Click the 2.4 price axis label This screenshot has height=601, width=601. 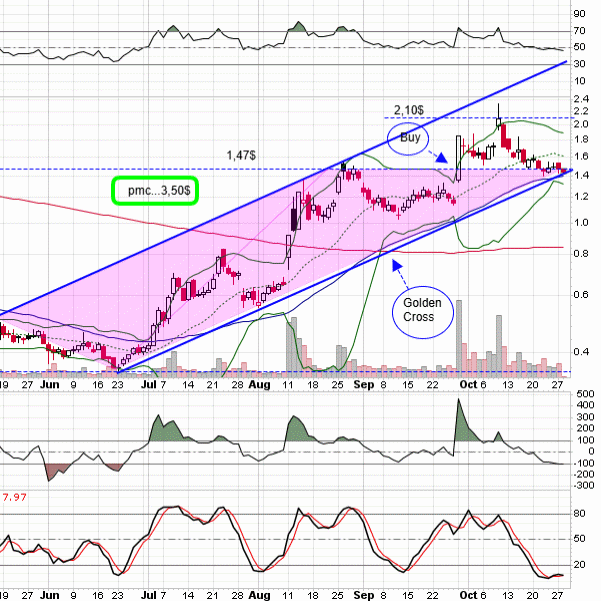point(581,99)
